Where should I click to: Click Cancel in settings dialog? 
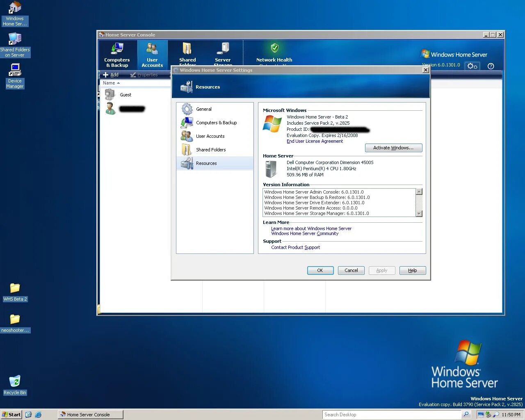pos(351,270)
